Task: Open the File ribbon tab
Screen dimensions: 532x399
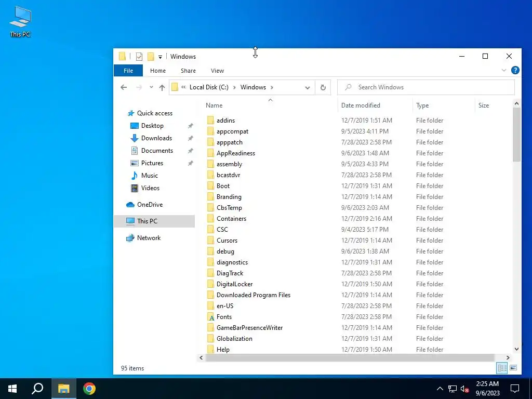Action: (128, 71)
